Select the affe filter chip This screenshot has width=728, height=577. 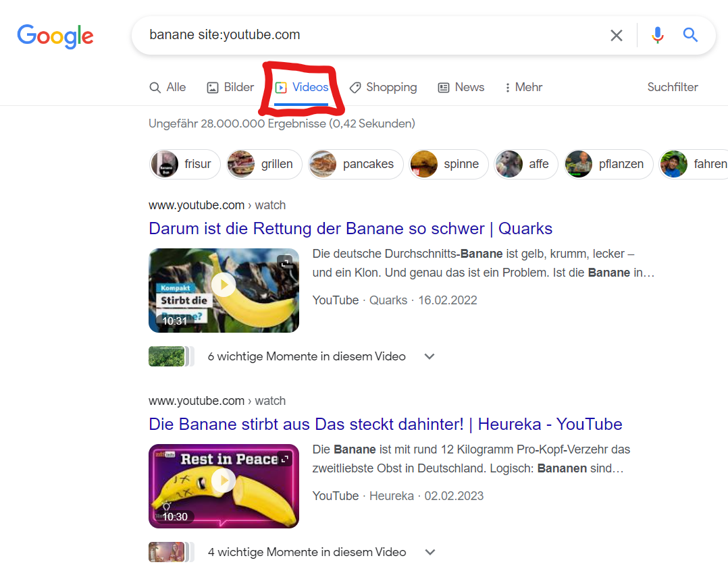[x=525, y=164]
